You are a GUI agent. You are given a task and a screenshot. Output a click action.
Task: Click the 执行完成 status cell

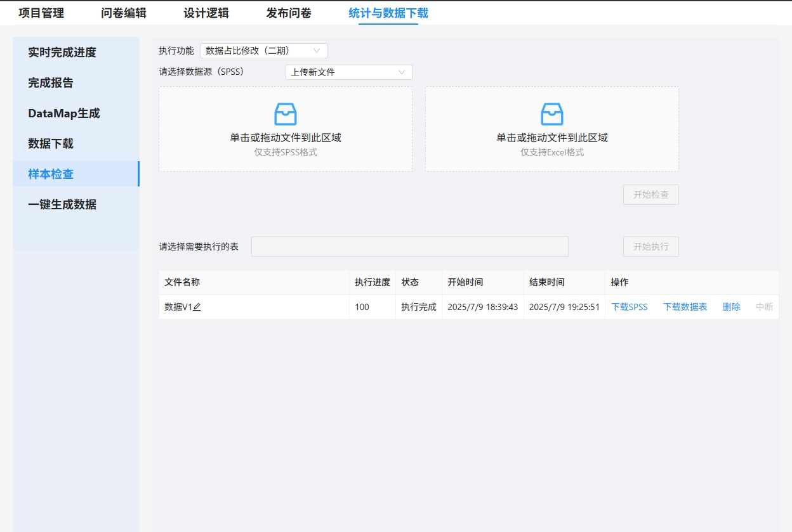(x=419, y=307)
